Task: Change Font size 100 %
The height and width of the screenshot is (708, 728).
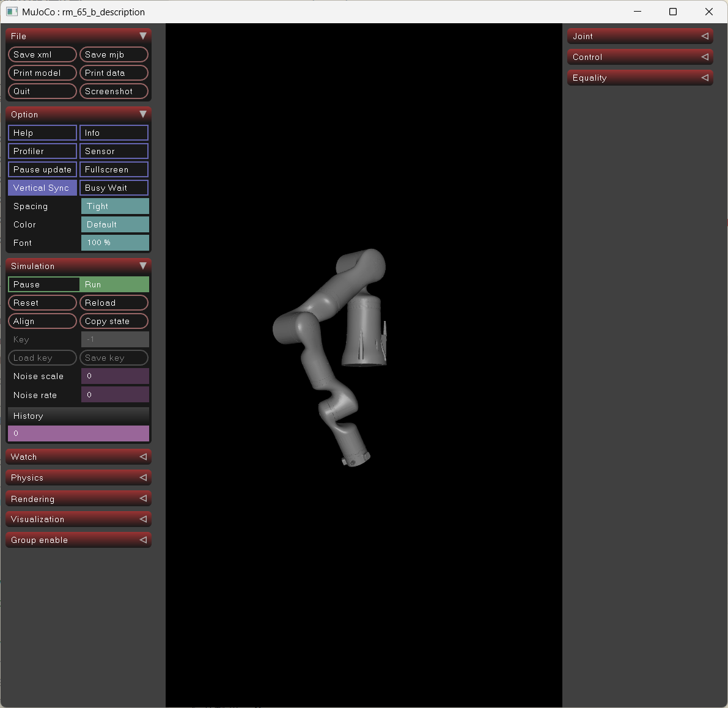Action: click(115, 242)
